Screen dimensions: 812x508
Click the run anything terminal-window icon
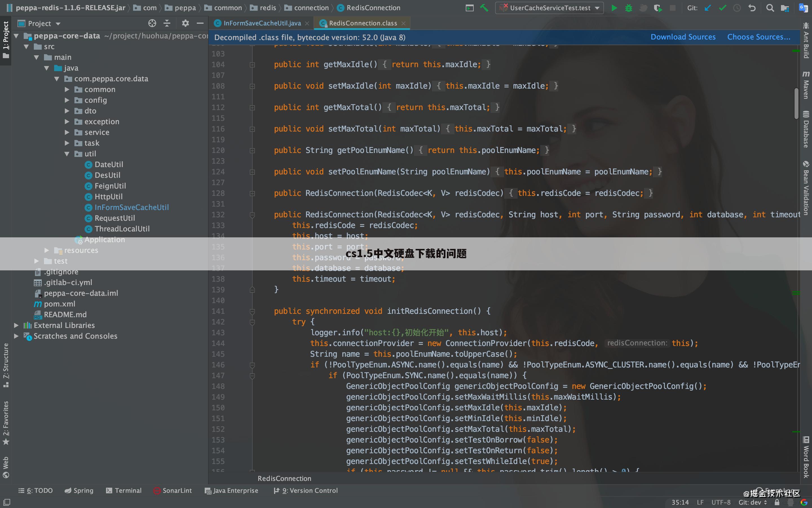(469, 8)
